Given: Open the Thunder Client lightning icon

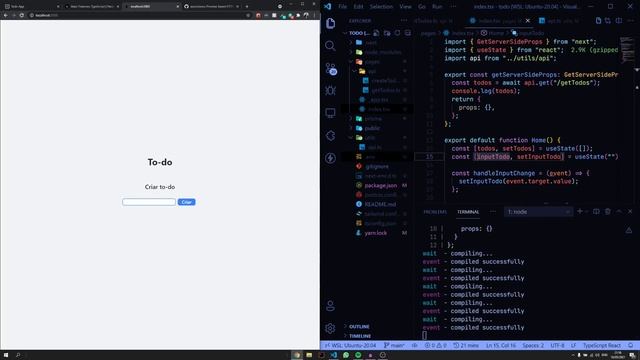Looking at the screenshot, I should click(x=331, y=158).
